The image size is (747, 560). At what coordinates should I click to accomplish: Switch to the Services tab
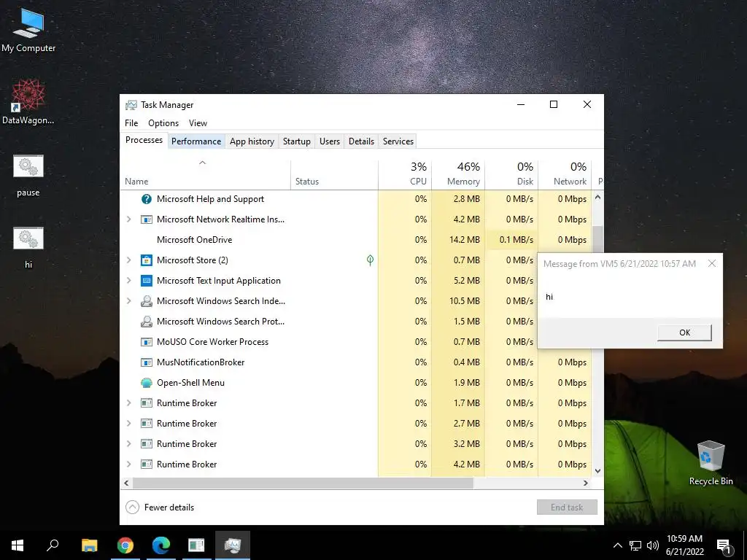pos(398,141)
